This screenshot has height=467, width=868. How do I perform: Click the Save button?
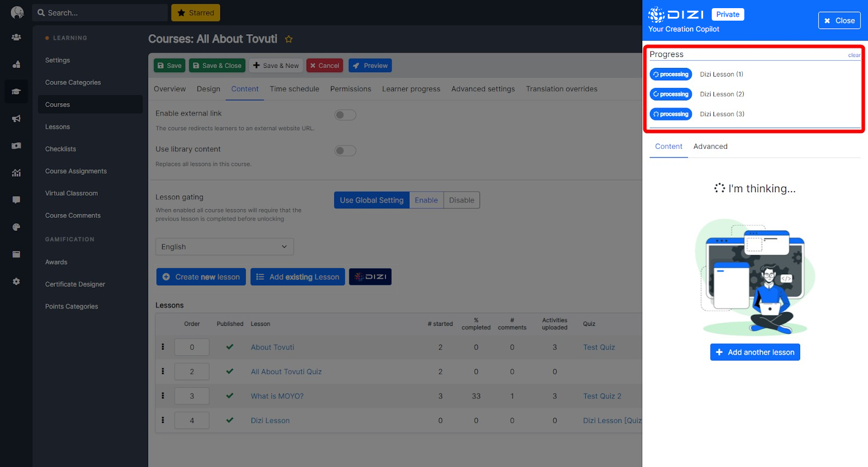point(169,66)
